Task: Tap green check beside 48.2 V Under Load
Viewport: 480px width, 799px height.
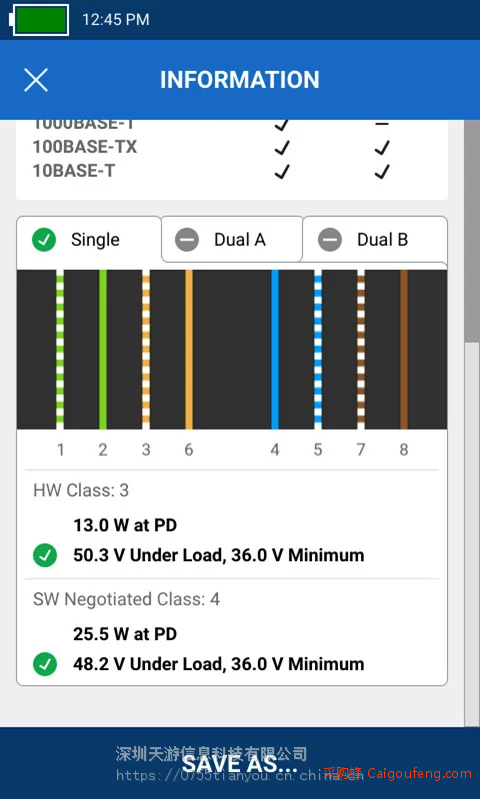Action: pyautogui.click(x=45, y=664)
